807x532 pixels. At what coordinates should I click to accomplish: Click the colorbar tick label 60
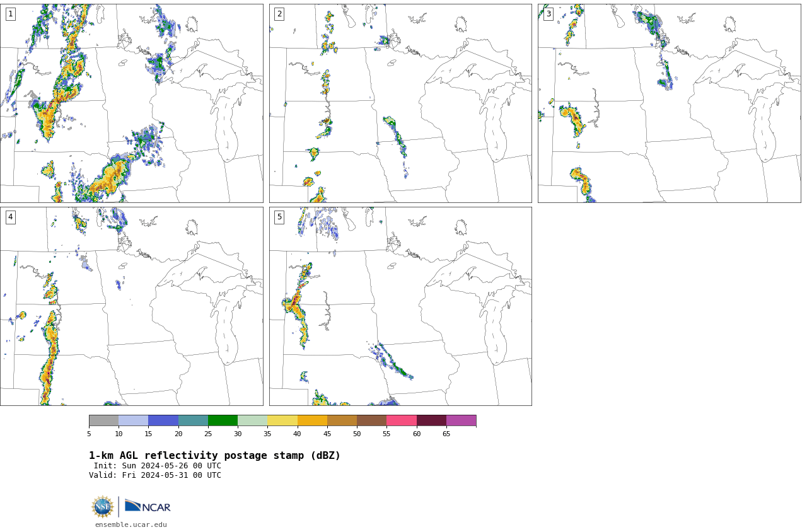417,434
